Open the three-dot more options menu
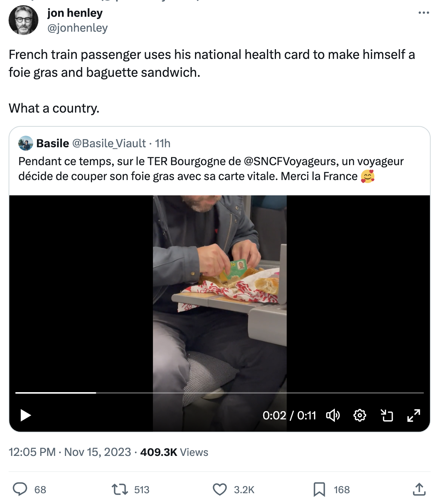Viewport: 440px width, 504px height. [x=424, y=13]
